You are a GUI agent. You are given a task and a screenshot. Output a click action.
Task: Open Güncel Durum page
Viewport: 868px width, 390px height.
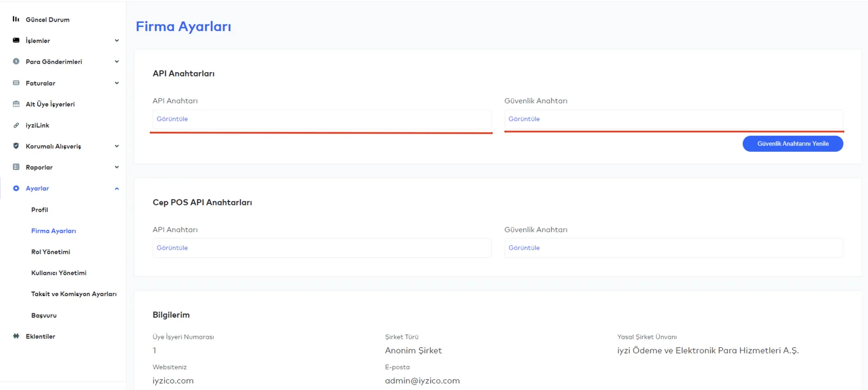click(48, 20)
